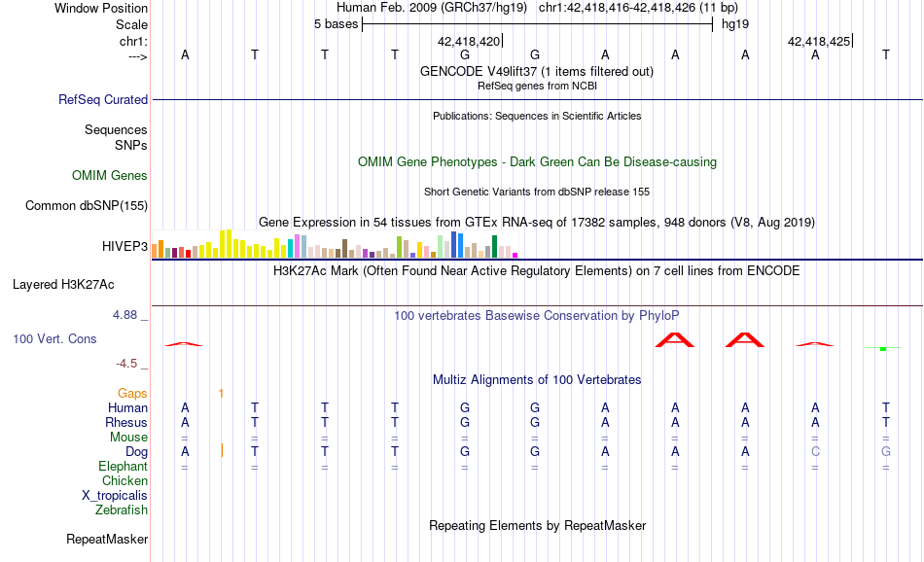Select the Mouse species label

pos(128,438)
